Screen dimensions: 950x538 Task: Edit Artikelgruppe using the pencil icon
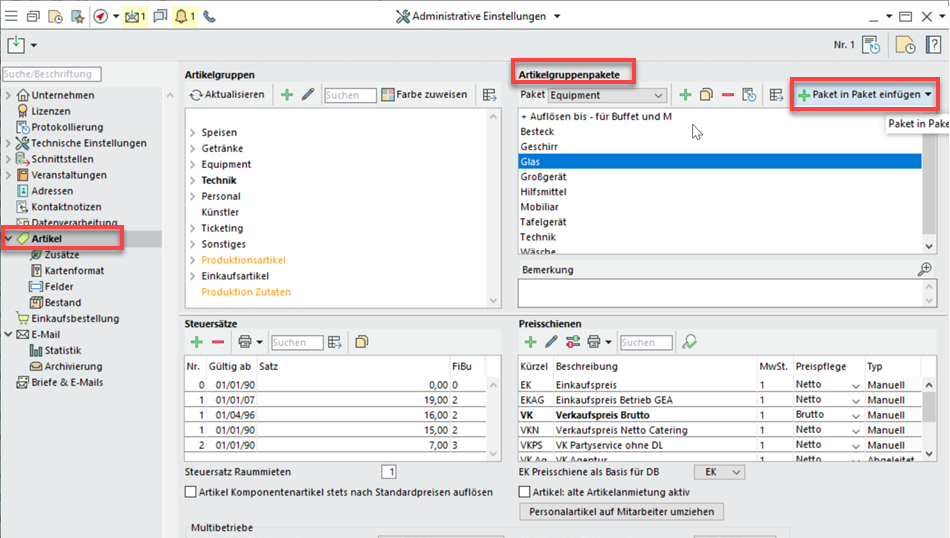[x=307, y=95]
